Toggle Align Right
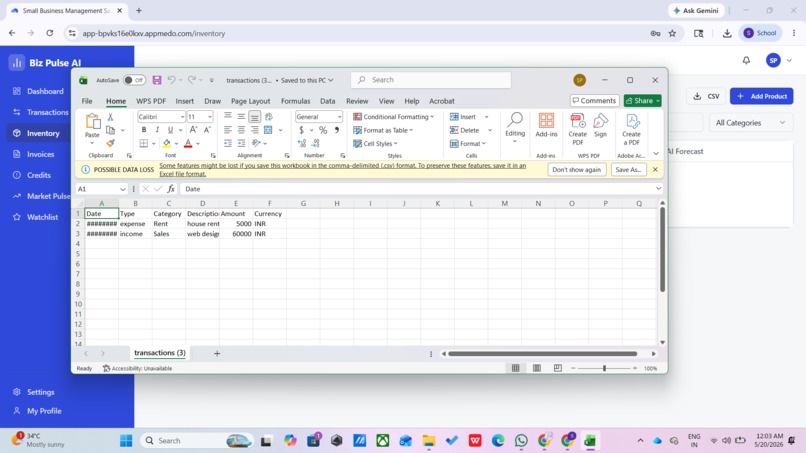806x453 pixels. [254, 130]
